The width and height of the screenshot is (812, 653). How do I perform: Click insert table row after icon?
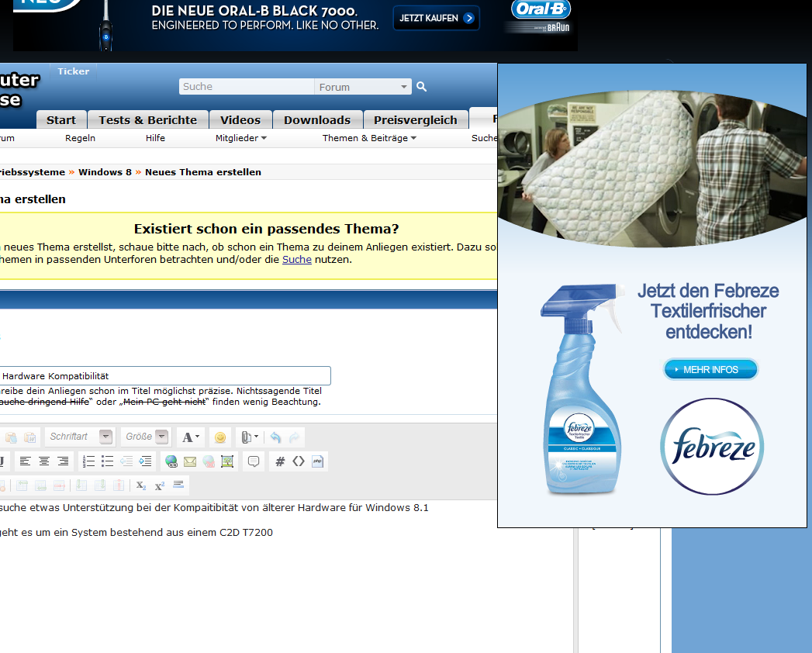tap(40, 485)
